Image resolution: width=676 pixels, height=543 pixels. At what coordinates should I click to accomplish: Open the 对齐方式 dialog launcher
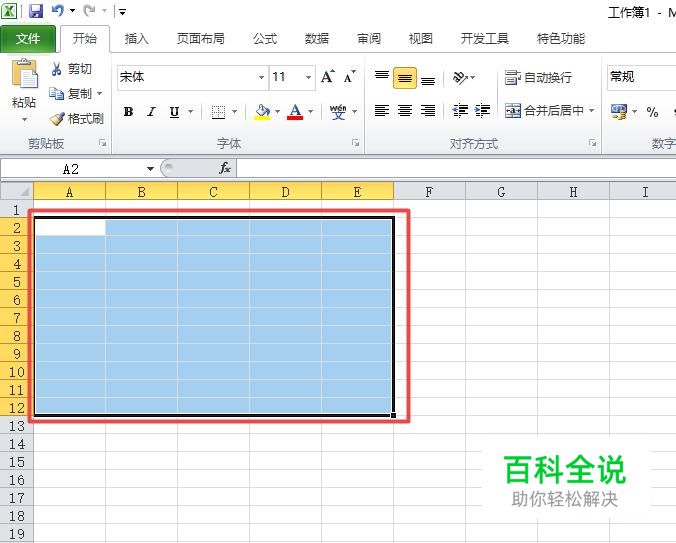coord(592,143)
